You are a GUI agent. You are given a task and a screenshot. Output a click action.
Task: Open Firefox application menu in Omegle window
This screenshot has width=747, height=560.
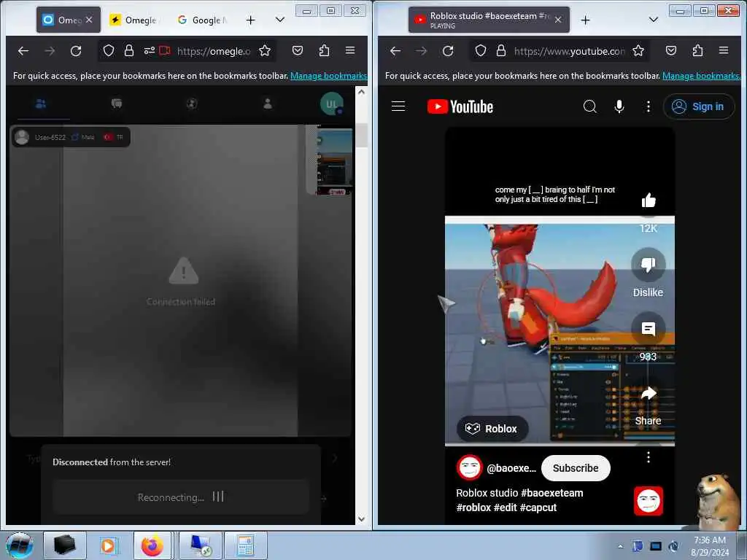click(x=350, y=50)
